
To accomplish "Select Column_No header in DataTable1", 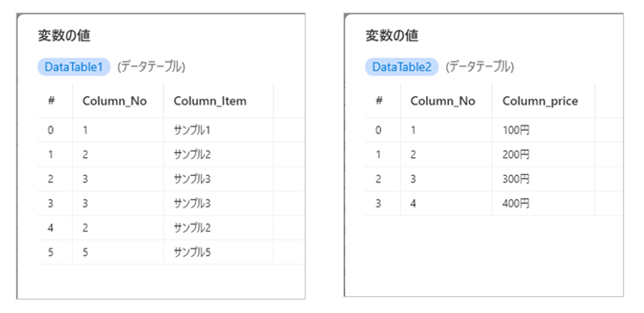I will [114, 101].
